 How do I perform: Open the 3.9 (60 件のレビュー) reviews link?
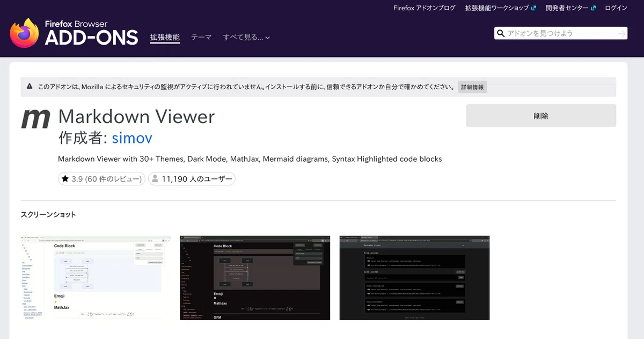click(x=101, y=179)
